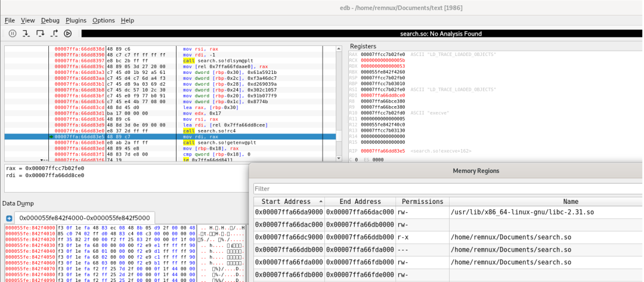The height and width of the screenshot is (282, 644).
Task: Open the Options menu
Action: tap(103, 20)
